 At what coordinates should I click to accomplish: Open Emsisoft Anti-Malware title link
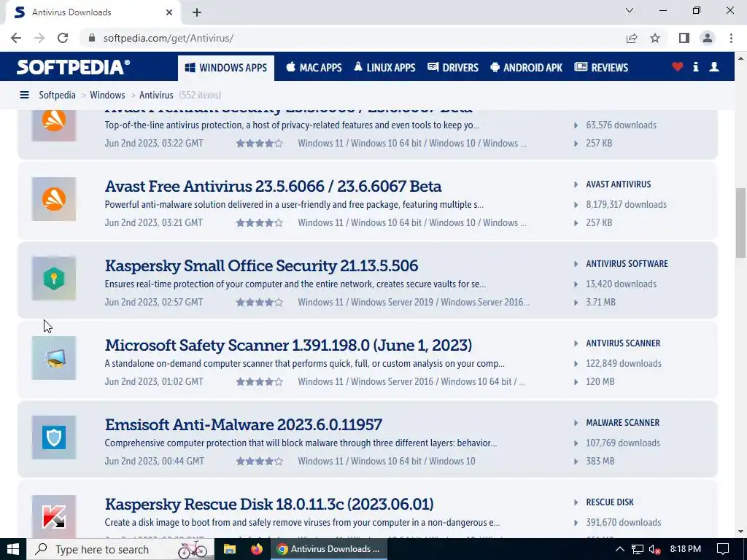[244, 425]
